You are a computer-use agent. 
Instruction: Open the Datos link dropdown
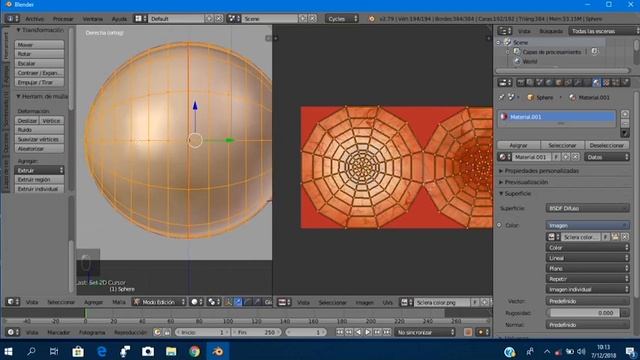(607, 157)
